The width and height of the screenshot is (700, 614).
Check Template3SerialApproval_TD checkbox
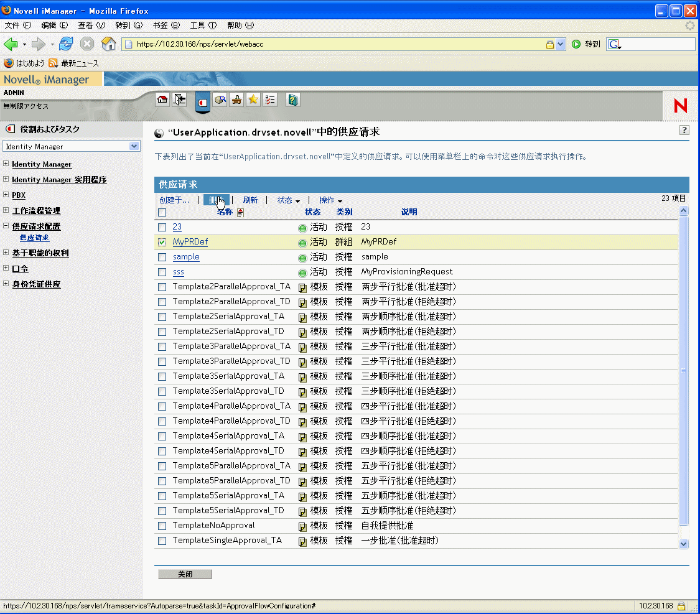tap(162, 391)
